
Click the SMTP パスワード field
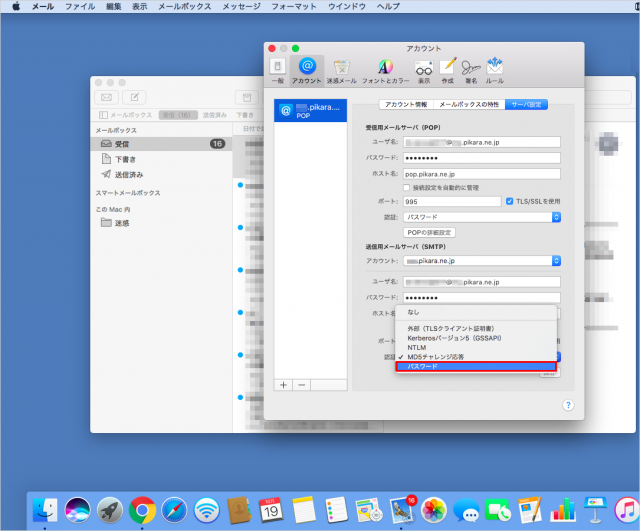coord(482,298)
